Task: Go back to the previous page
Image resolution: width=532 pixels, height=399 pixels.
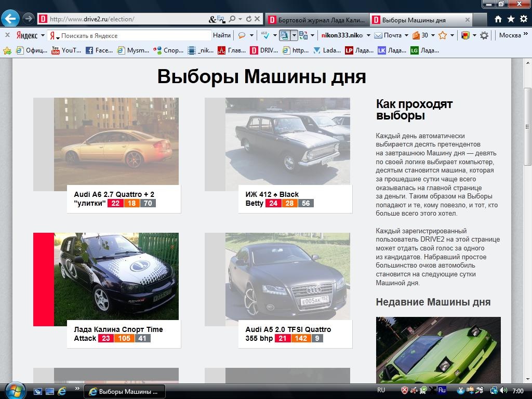Action: click(x=10, y=18)
